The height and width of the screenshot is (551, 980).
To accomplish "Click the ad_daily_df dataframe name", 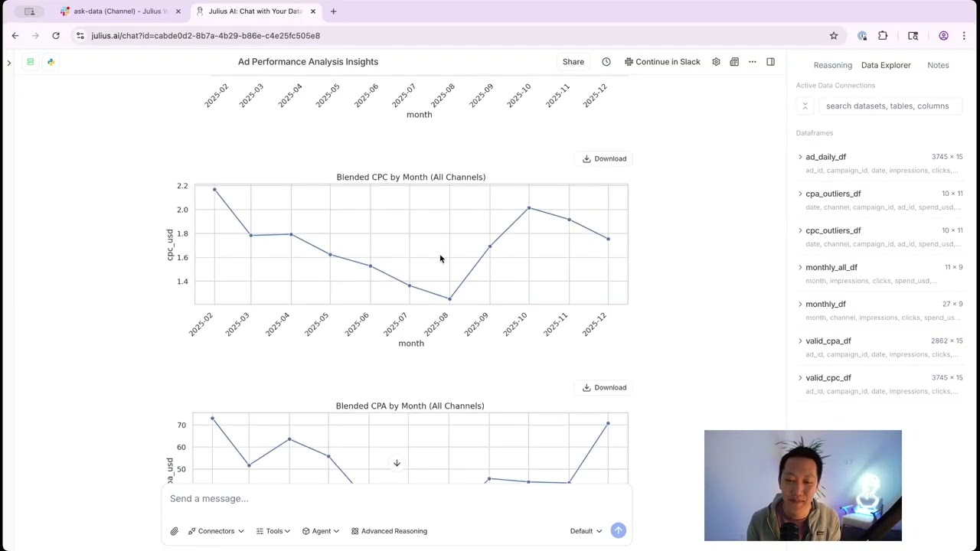I will (x=825, y=157).
